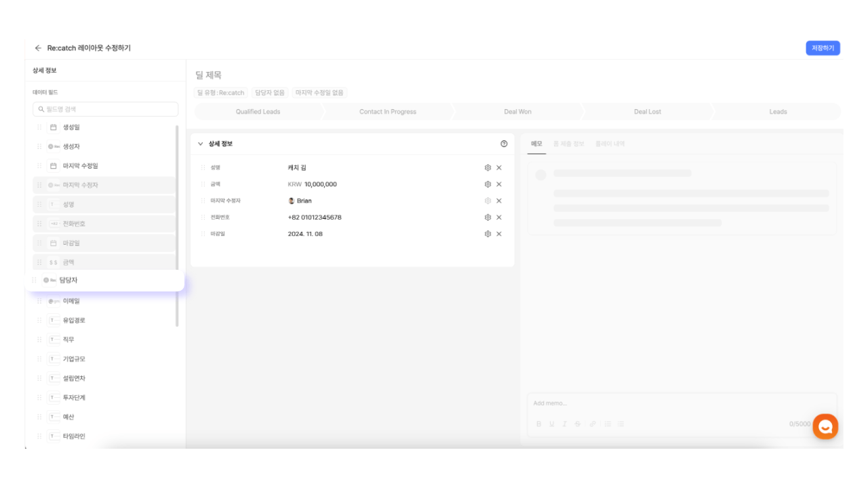The width and height of the screenshot is (868, 488).
Task: Focus the 필드명 검색 search box
Action: (x=105, y=109)
